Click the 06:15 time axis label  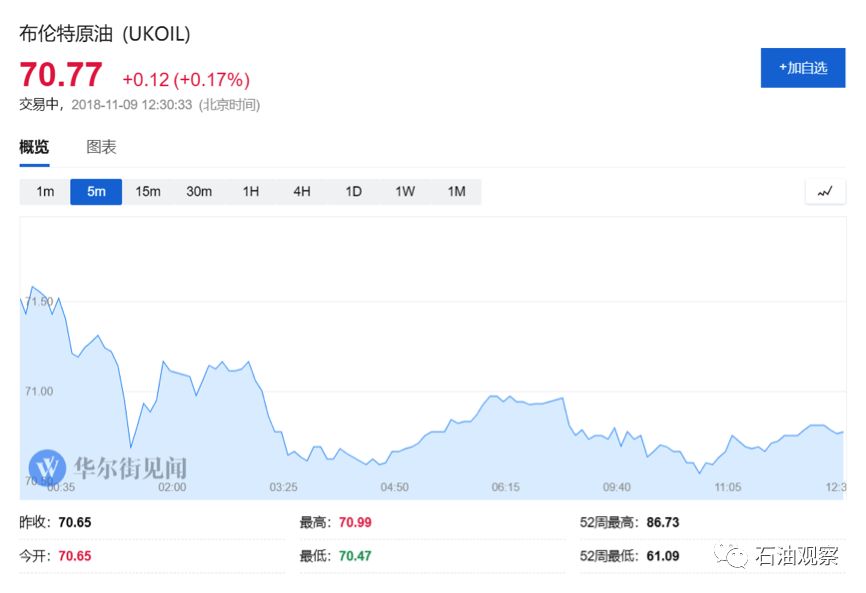pos(505,487)
